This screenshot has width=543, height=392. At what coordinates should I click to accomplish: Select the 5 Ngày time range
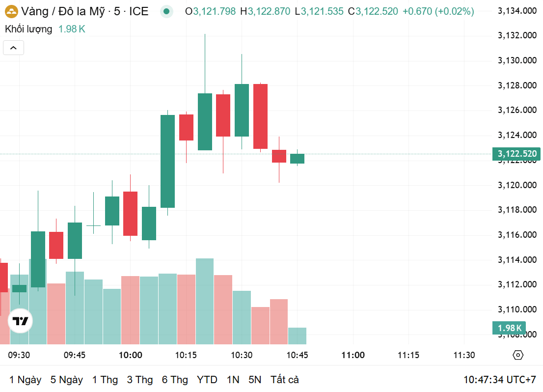tap(67, 380)
